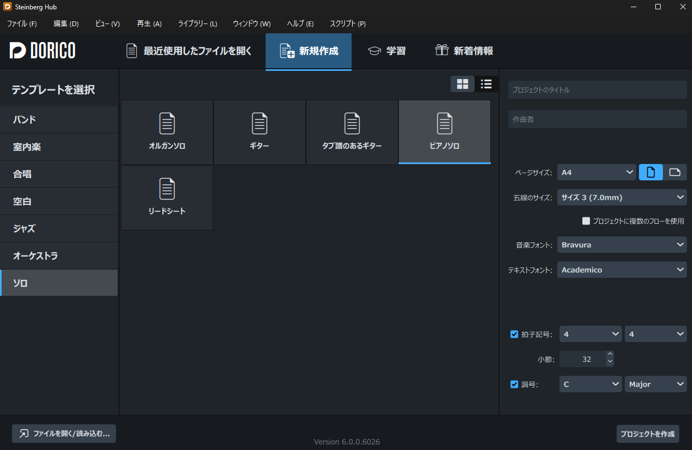The image size is (692, 450).
Task: Open the 学習 tab
Action: pyautogui.click(x=387, y=51)
